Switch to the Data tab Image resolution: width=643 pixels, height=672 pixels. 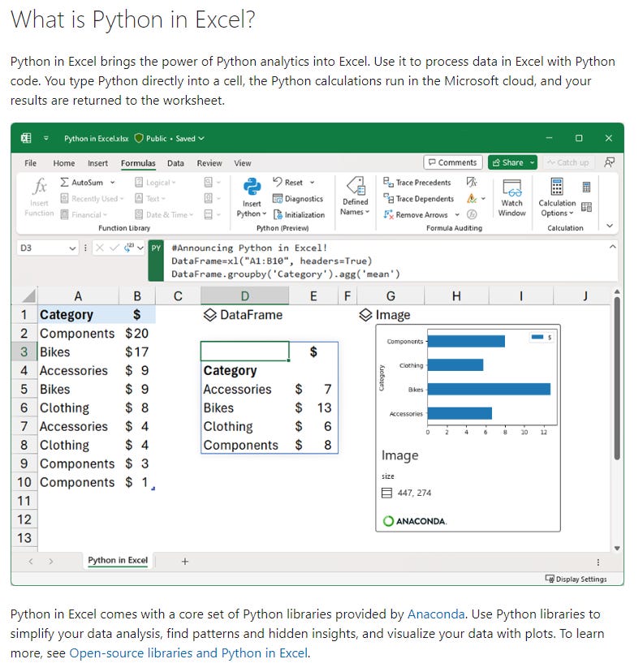(175, 163)
